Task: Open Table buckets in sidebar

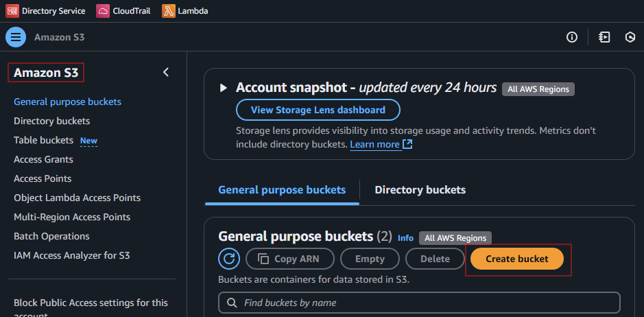Action: click(x=43, y=140)
